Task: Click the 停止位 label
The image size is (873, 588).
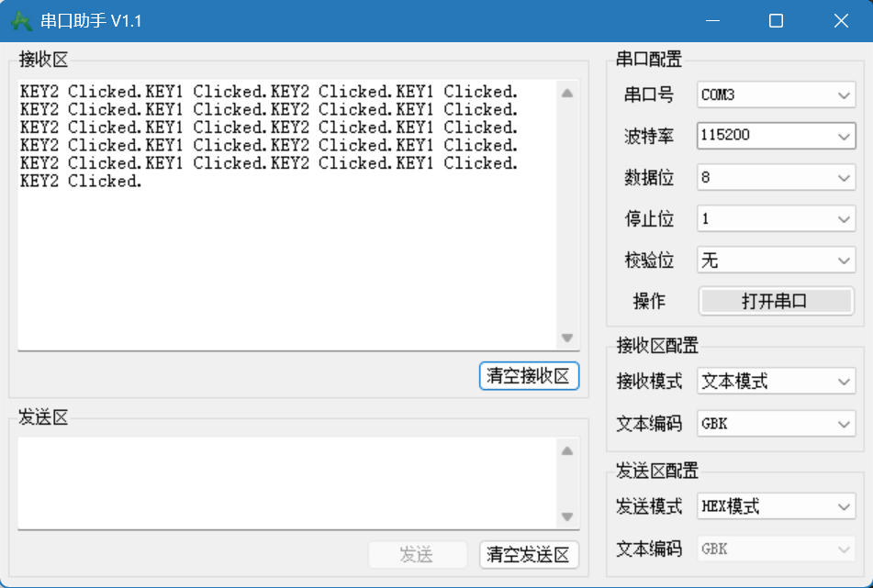Action: (649, 218)
